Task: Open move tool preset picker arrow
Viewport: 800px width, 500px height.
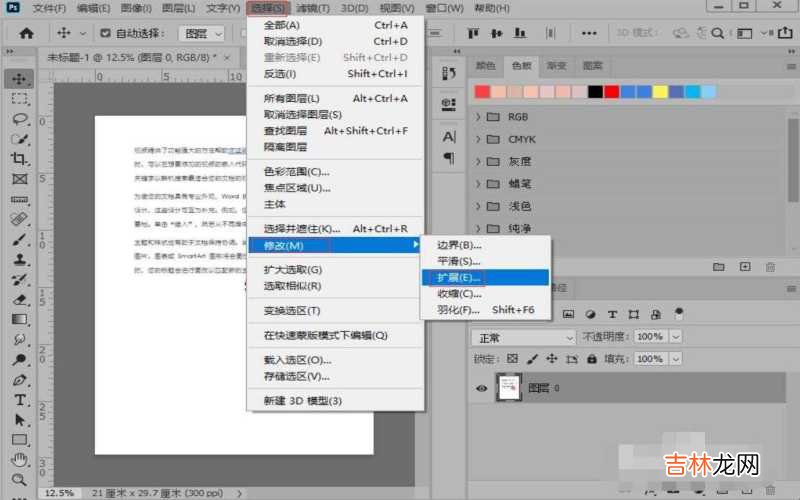Action: (x=83, y=34)
